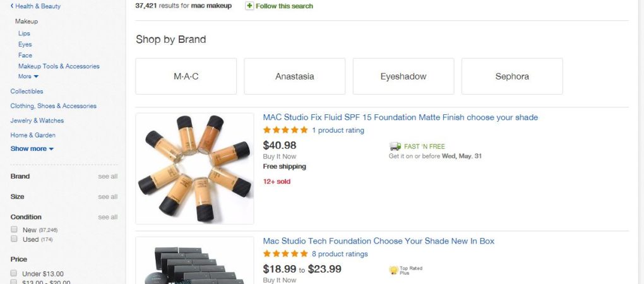Open the foundation bottles product thumbnail
Screen dimensions: 644x284
[x=194, y=169]
